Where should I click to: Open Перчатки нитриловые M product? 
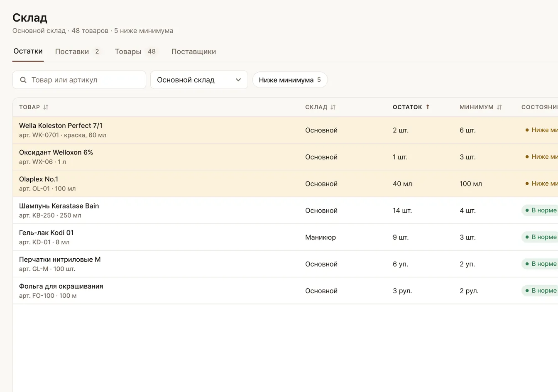(60, 260)
